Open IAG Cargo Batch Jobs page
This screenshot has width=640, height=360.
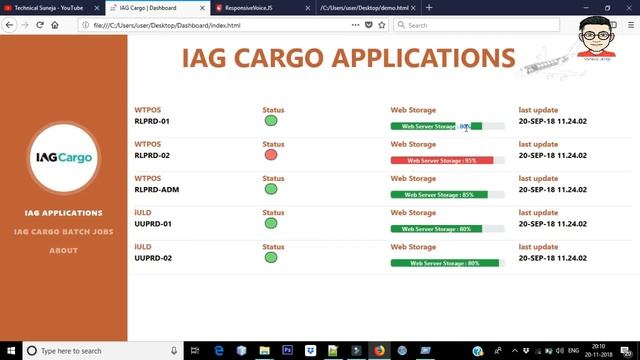63,232
